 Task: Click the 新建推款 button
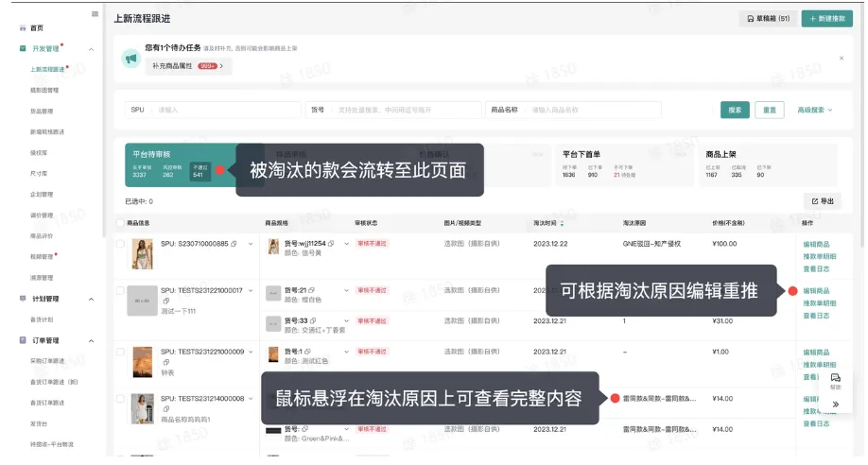point(827,18)
